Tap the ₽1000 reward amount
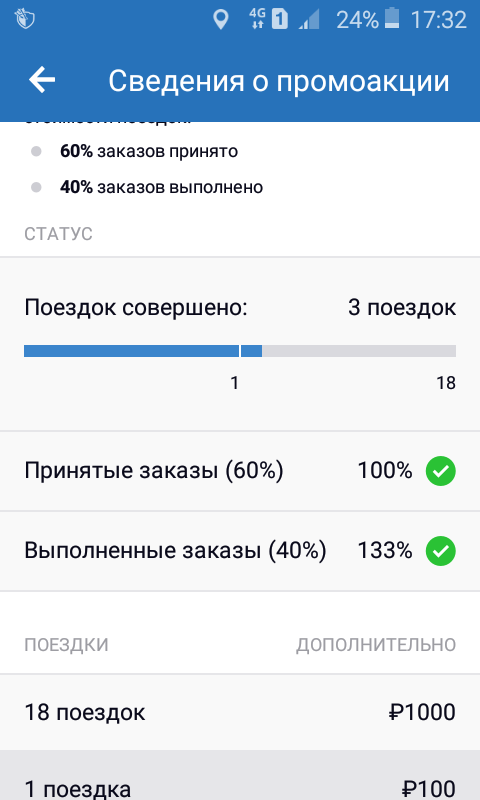 pos(422,712)
